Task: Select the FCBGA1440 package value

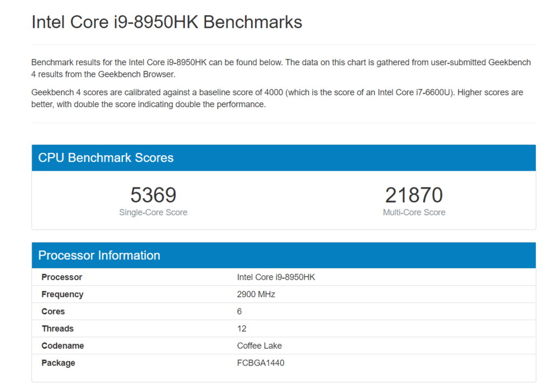Action: pyautogui.click(x=260, y=363)
